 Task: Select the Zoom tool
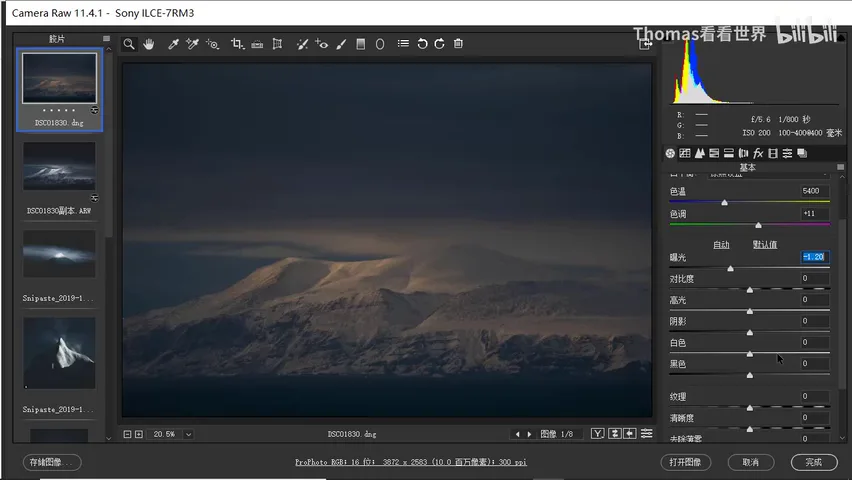coord(129,44)
